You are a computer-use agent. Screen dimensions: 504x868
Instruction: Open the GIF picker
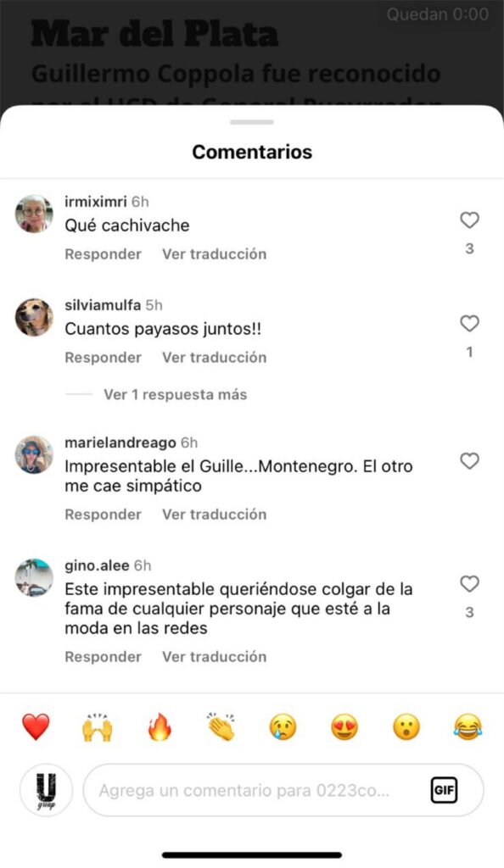[445, 790]
